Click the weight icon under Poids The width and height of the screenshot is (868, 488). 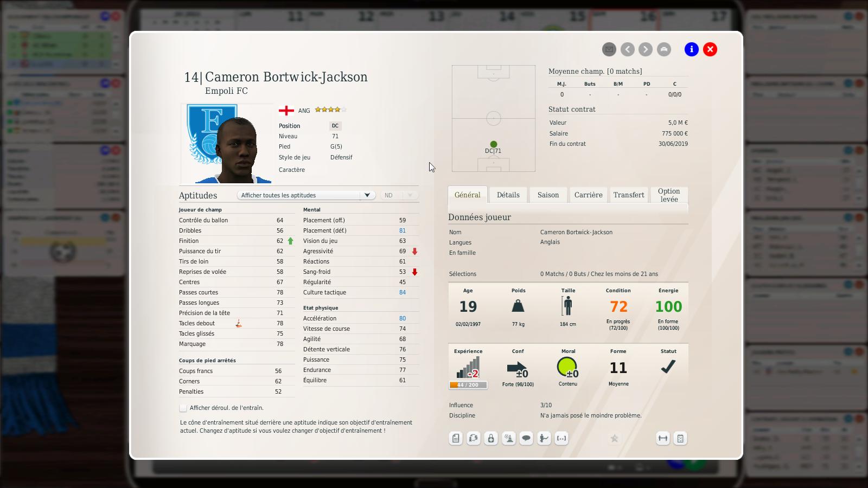(x=518, y=306)
